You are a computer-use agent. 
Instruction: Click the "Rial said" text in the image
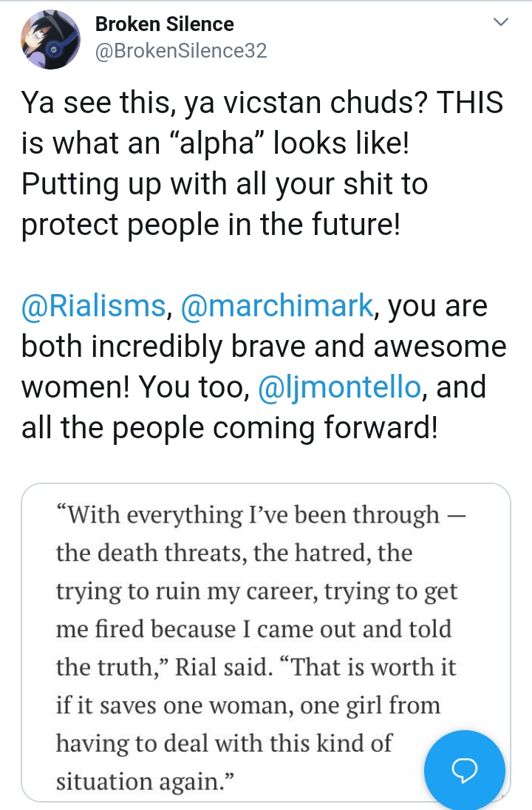pyautogui.click(x=224, y=667)
